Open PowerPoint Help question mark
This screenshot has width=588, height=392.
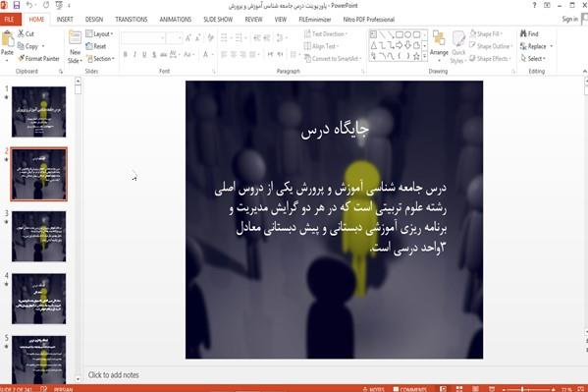[534, 5]
